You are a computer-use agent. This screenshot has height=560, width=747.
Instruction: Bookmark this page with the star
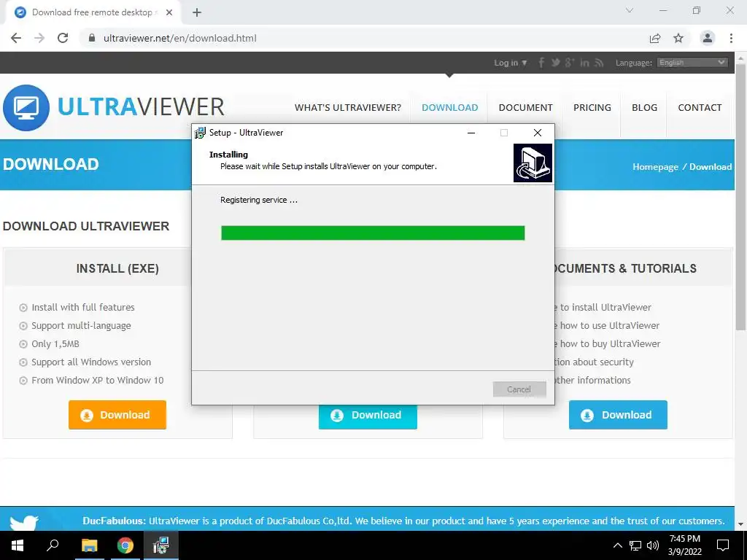678,38
